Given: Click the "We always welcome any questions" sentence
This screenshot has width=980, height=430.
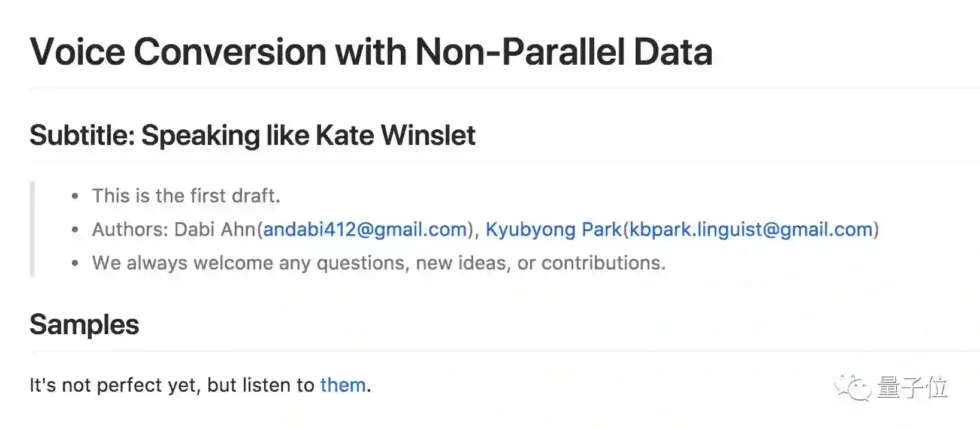Looking at the screenshot, I should click(379, 263).
